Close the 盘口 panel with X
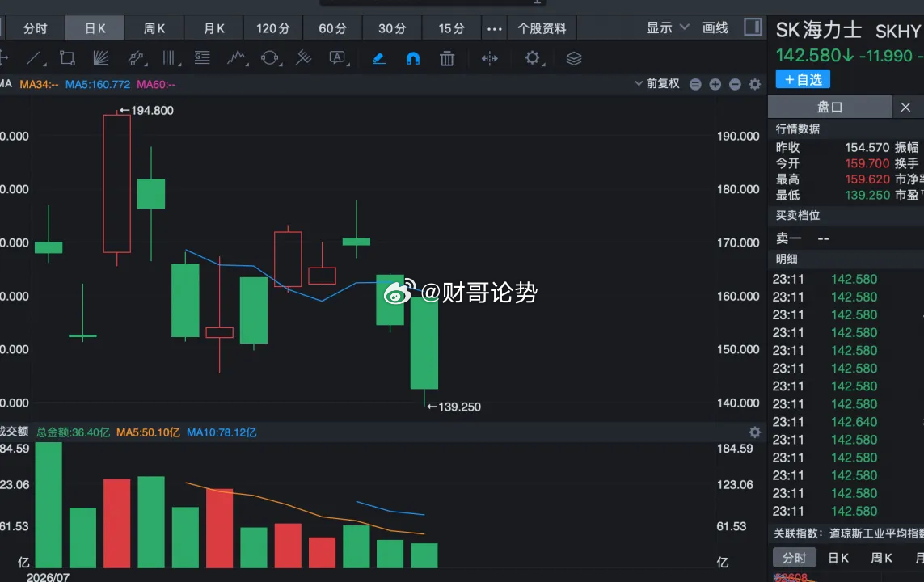The height and width of the screenshot is (582, 924). point(905,107)
